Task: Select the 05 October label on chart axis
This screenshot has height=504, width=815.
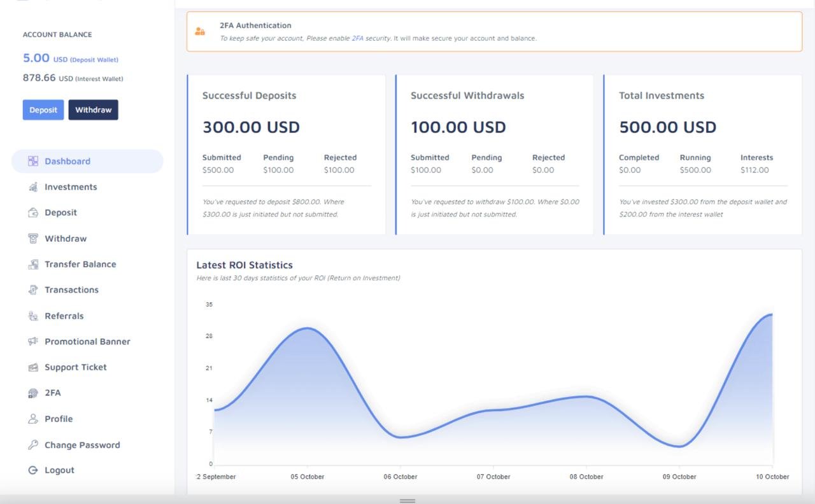Action: [308, 477]
